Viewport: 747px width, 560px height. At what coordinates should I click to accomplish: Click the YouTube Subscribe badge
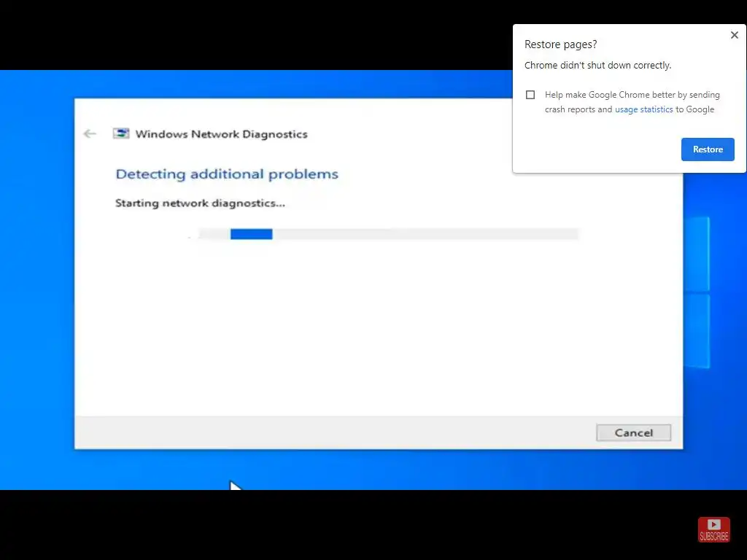(x=713, y=529)
